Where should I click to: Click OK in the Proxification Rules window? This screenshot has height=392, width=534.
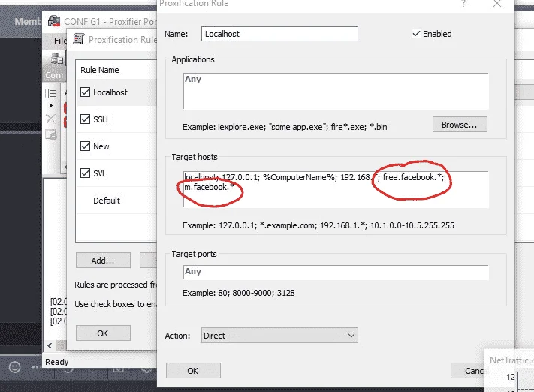tap(103, 333)
